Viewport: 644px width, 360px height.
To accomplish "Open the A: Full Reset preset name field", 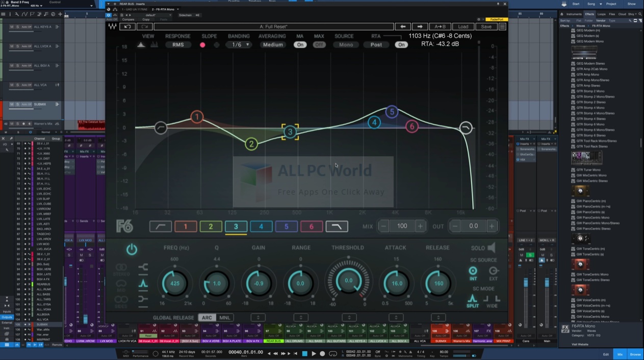I will coord(273,26).
